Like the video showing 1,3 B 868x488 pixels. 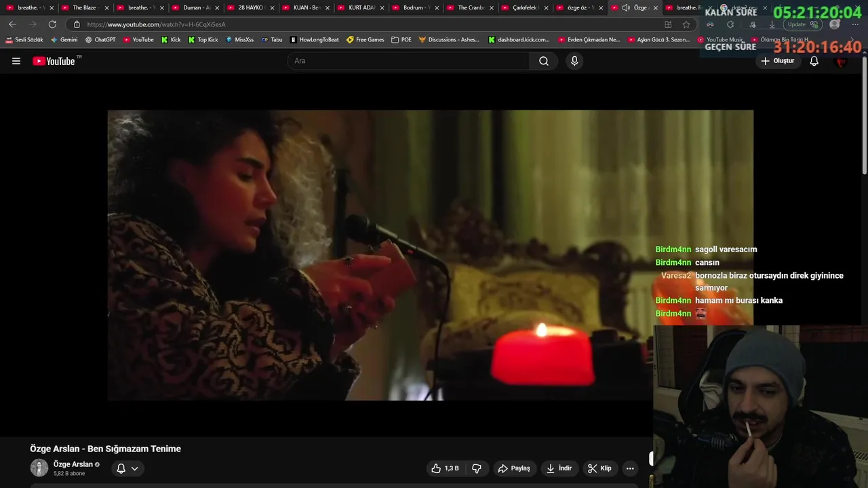pos(445,468)
